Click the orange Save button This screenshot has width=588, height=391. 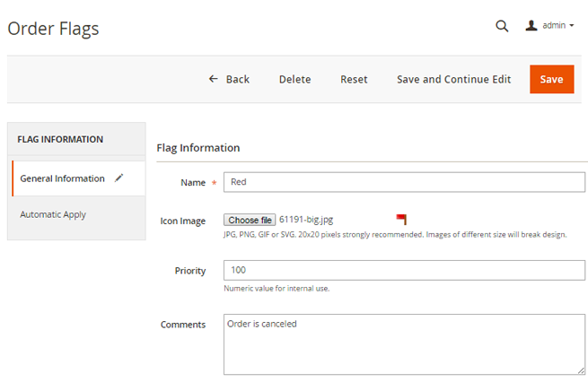tap(551, 79)
